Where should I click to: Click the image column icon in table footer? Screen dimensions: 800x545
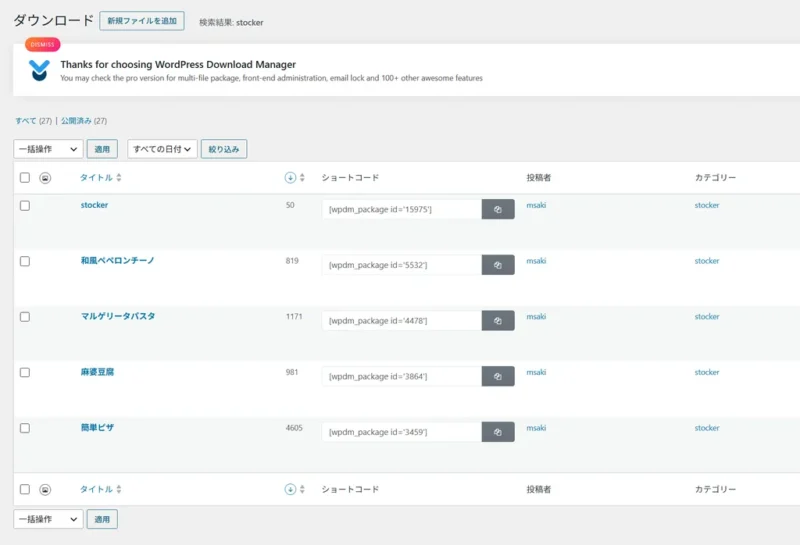click(45, 489)
